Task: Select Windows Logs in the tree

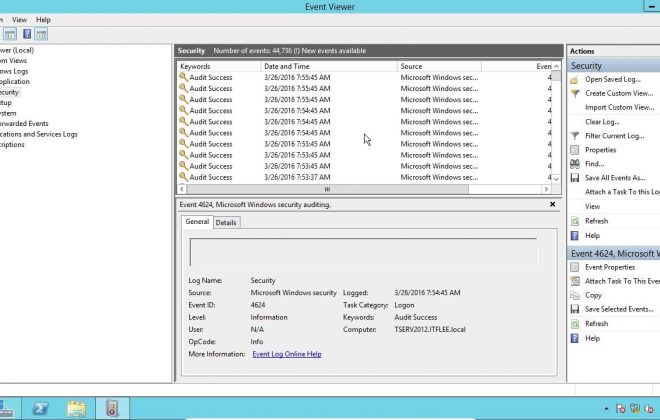Action: point(14,71)
